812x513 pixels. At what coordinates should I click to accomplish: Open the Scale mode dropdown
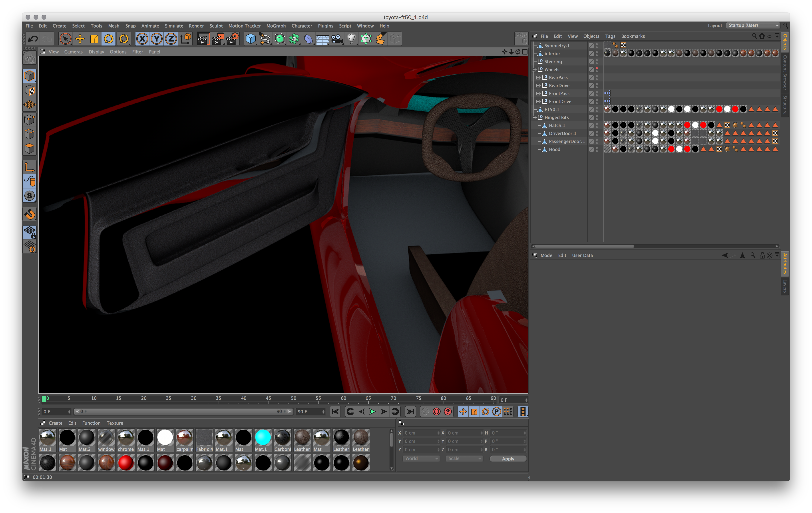point(464,459)
